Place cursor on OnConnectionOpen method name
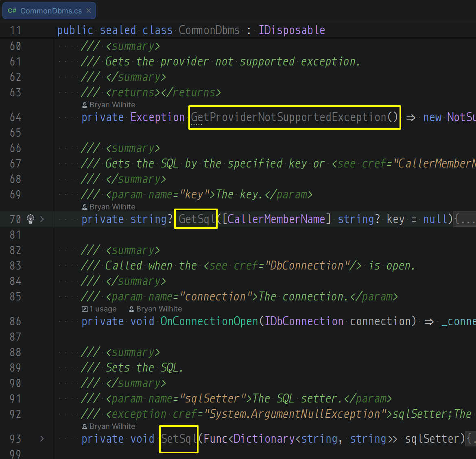Screen dimensions: 476x459 click(209, 321)
